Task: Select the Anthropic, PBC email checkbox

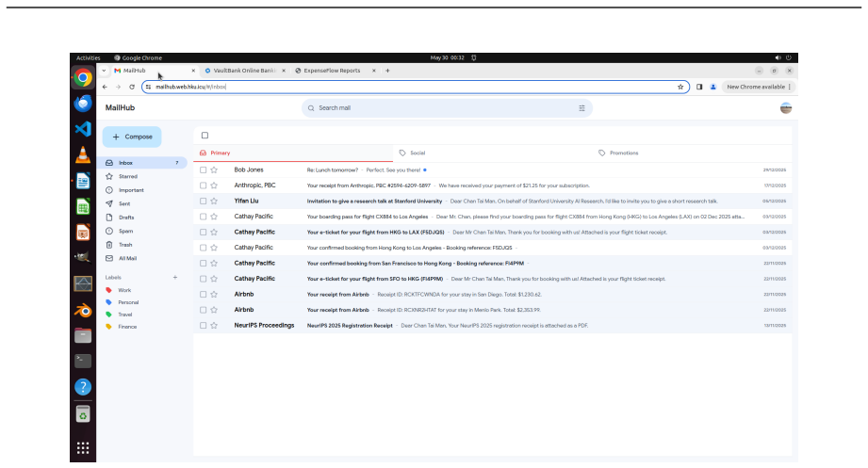Action: (204, 186)
